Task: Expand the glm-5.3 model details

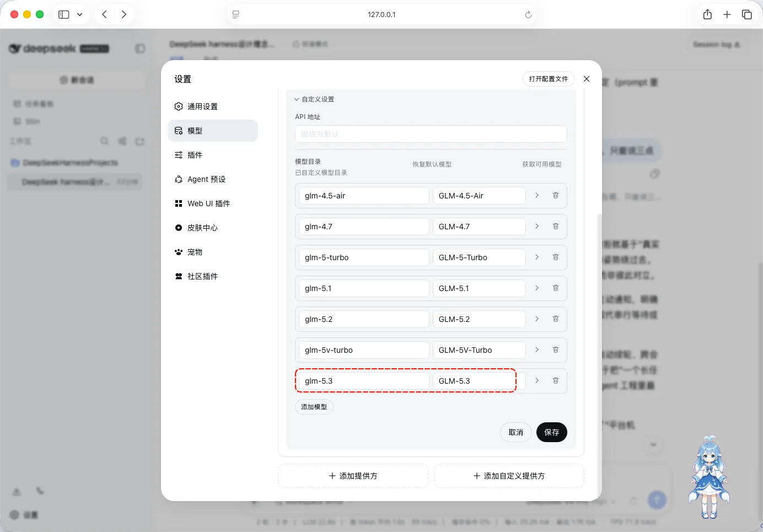Action: (x=537, y=381)
